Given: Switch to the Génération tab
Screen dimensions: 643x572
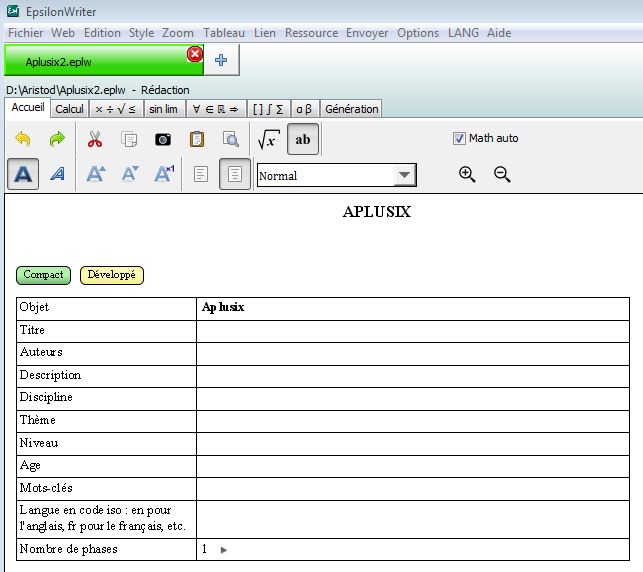Looking at the screenshot, I should (x=351, y=109).
